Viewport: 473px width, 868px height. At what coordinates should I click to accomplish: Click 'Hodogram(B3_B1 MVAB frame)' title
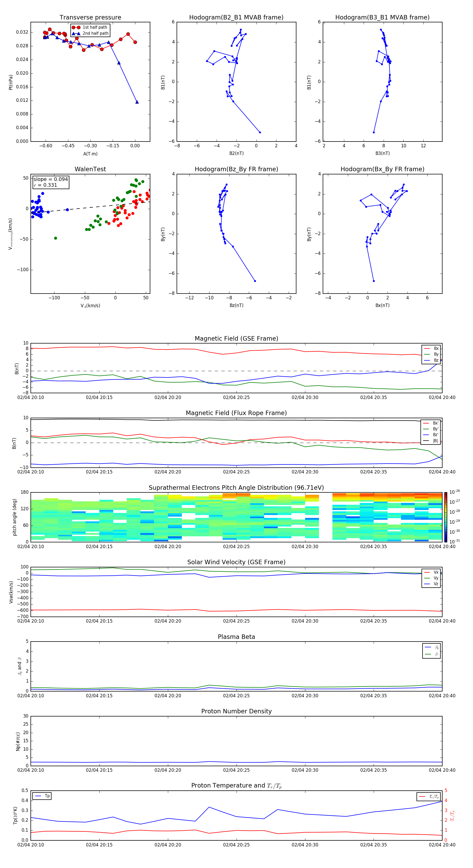pyautogui.click(x=382, y=18)
